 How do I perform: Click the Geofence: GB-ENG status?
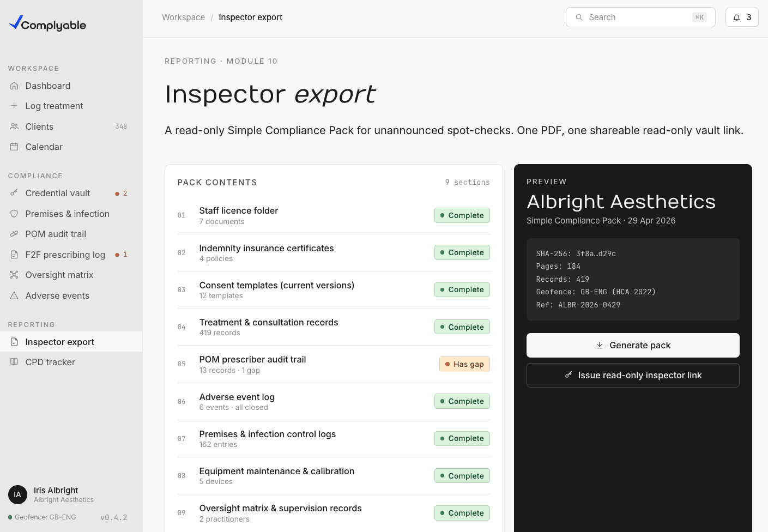42,517
